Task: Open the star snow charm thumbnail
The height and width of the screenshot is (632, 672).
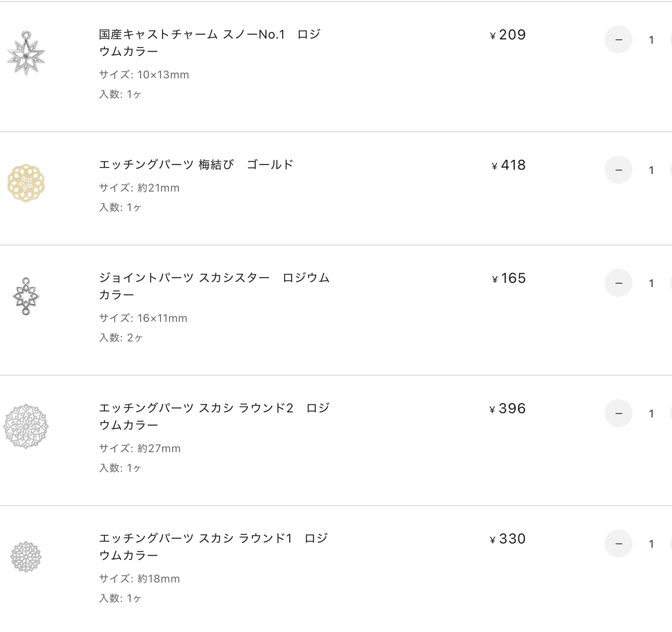Action: click(x=26, y=53)
